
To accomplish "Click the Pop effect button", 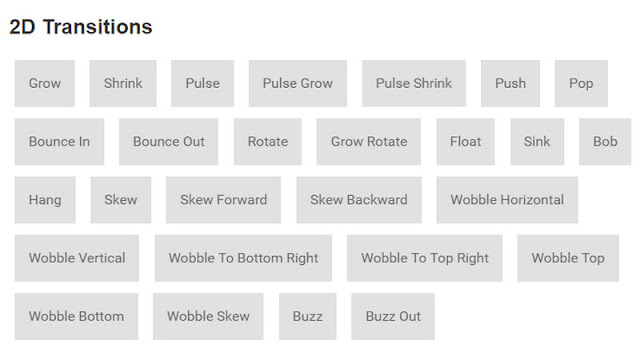I will tap(581, 83).
